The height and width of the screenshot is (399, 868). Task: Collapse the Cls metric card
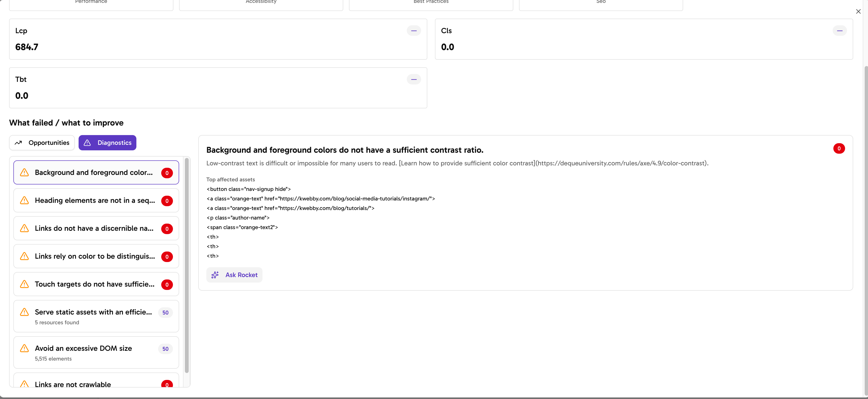(840, 31)
